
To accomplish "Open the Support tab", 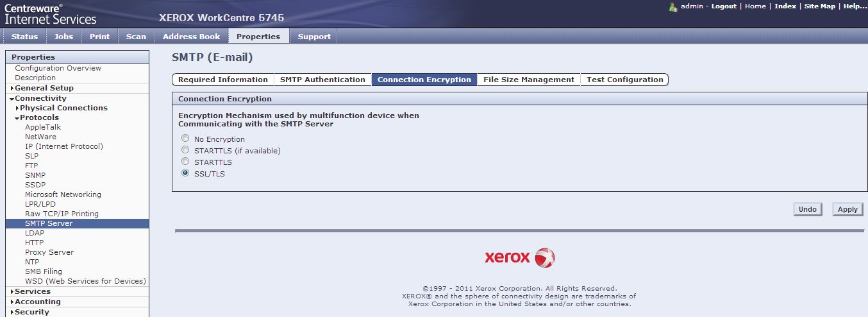I will [314, 37].
